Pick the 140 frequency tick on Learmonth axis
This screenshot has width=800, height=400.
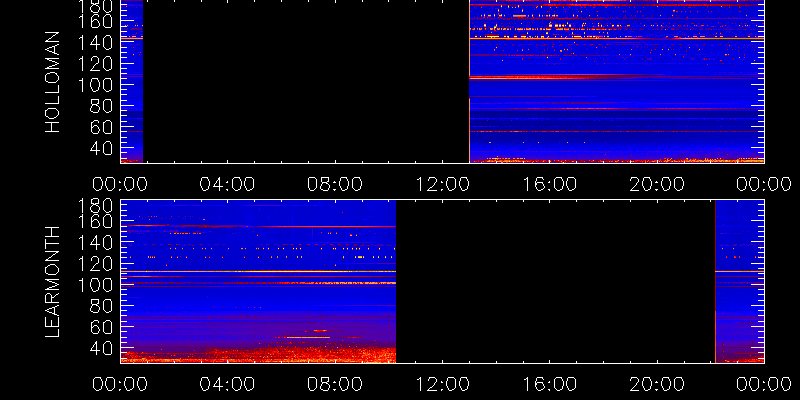pos(96,243)
